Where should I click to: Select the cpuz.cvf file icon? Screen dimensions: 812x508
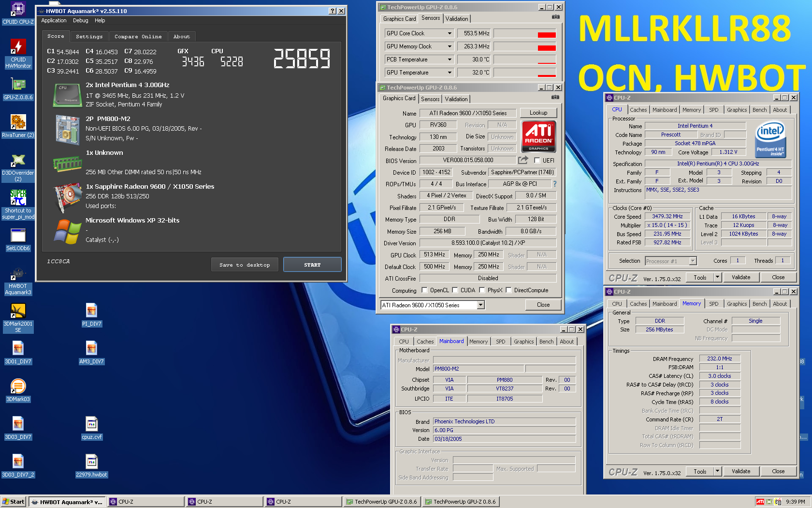click(x=91, y=428)
